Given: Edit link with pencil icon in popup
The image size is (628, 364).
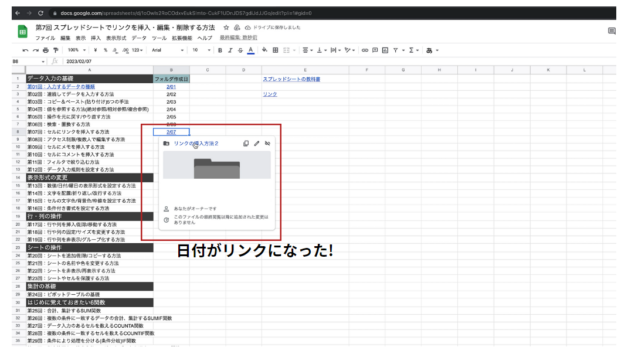Looking at the screenshot, I should click(257, 143).
